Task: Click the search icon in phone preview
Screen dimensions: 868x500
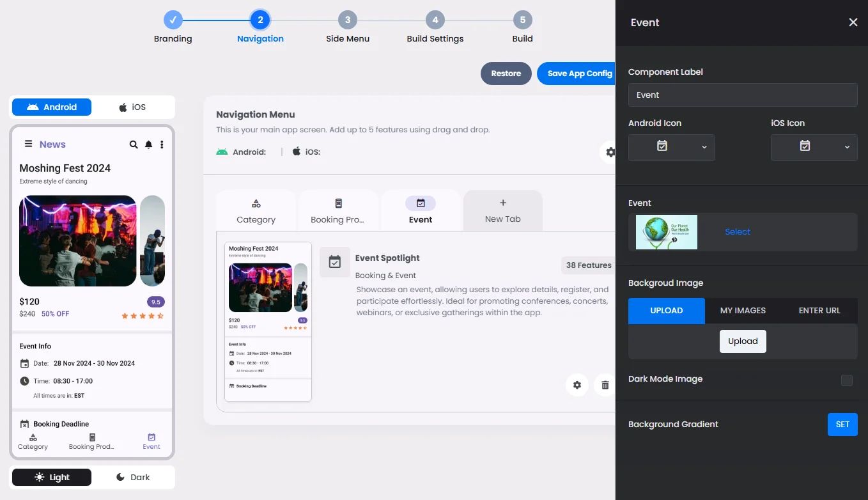Action: pos(134,145)
